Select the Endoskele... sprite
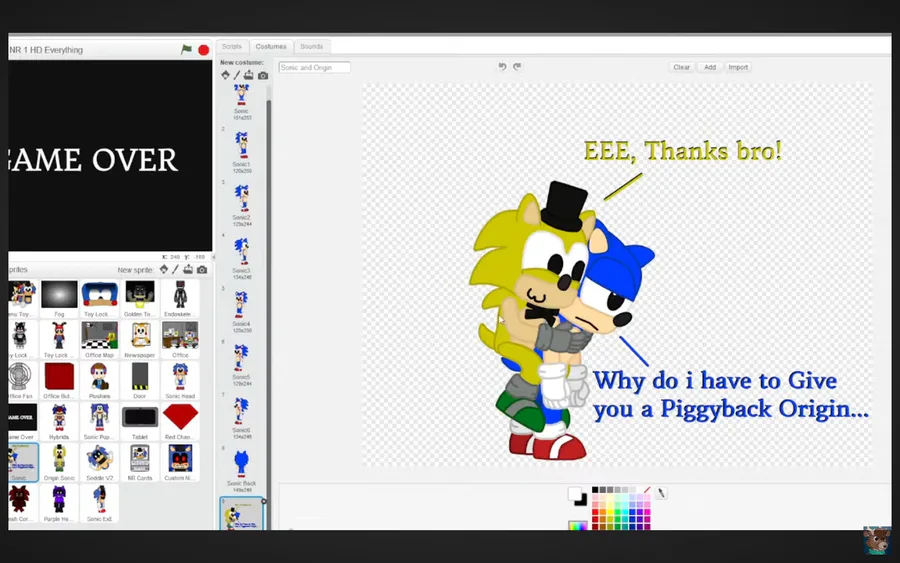Screen dimensions: 900x563 click(180, 298)
